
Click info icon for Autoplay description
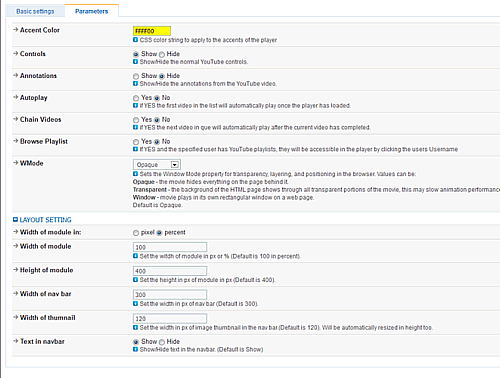click(x=135, y=105)
